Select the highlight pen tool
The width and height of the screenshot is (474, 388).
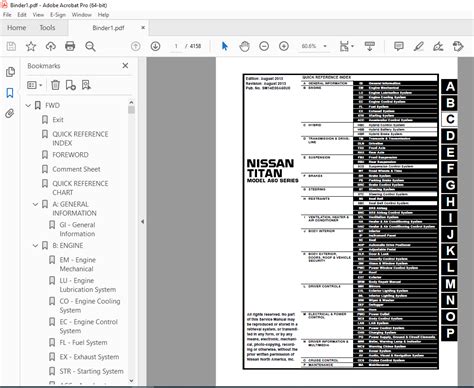click(418, 46)
